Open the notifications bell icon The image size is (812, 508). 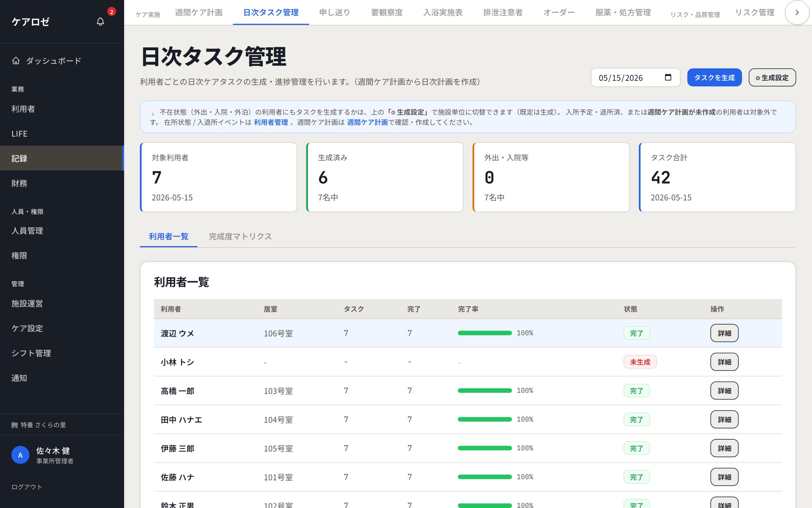click(100, 21)
